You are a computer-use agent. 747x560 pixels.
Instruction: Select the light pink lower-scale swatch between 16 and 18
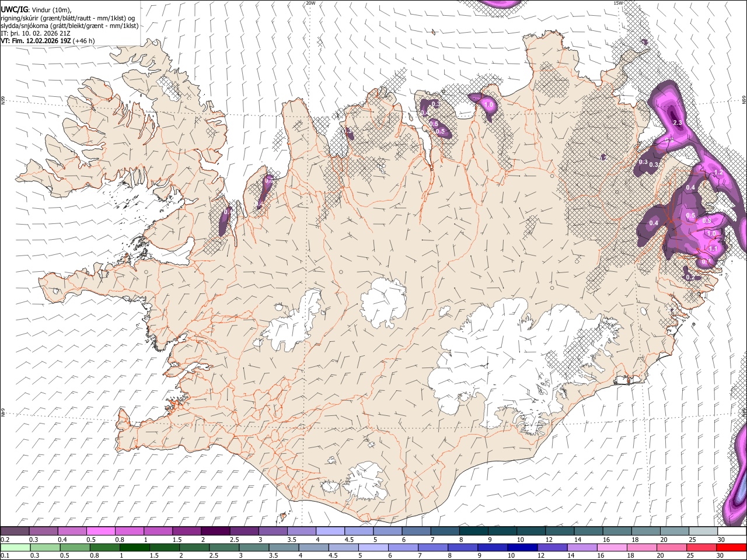click(612, 547)
